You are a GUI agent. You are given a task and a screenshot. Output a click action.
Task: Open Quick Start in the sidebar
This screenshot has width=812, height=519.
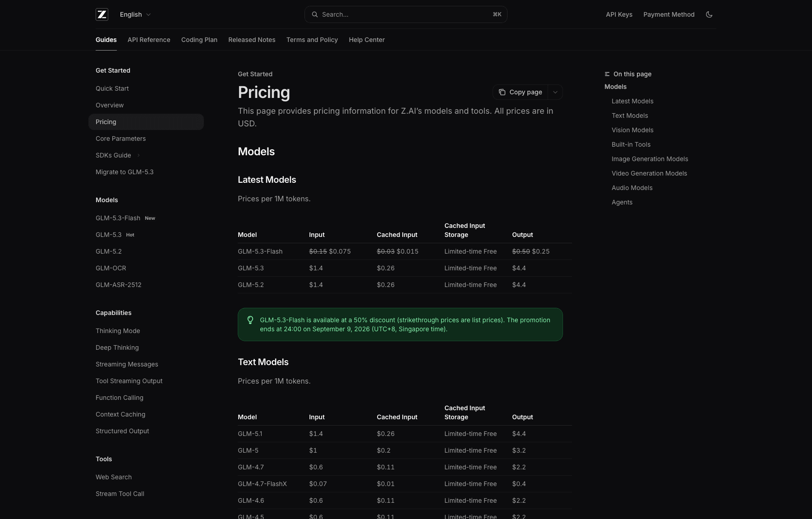point(146,88)
